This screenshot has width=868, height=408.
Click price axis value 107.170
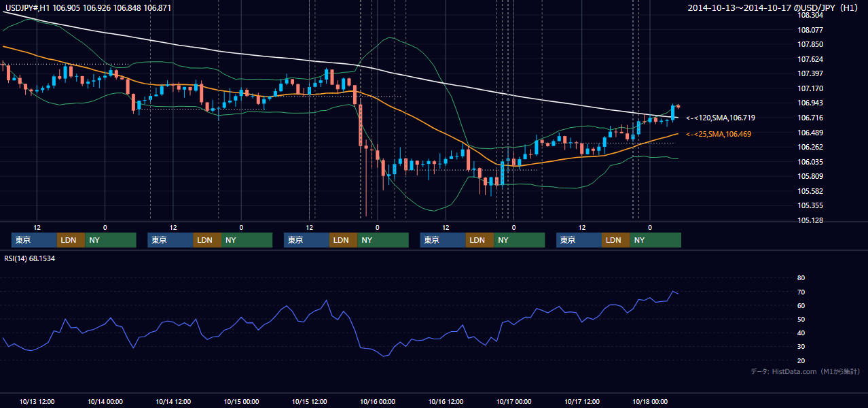[x=810, y=88]
